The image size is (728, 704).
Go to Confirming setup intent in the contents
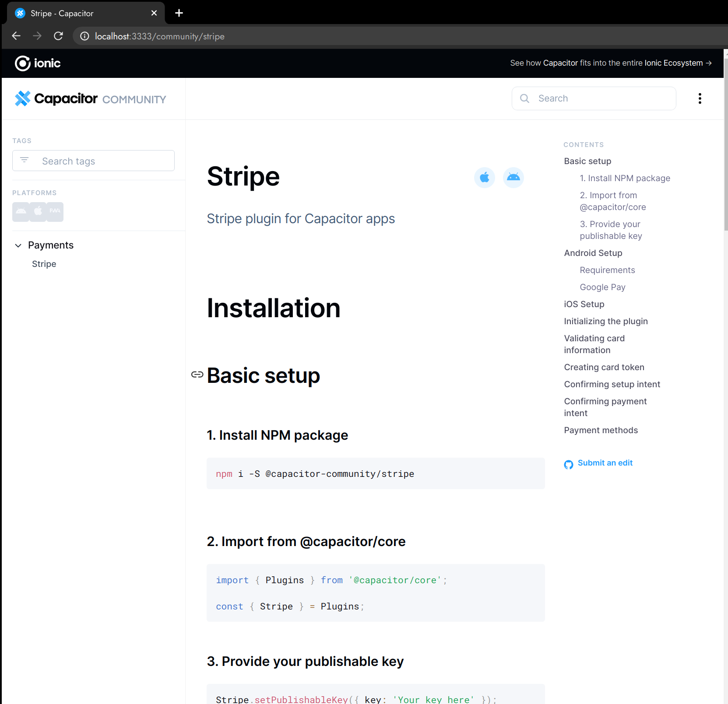click(612, 384)
